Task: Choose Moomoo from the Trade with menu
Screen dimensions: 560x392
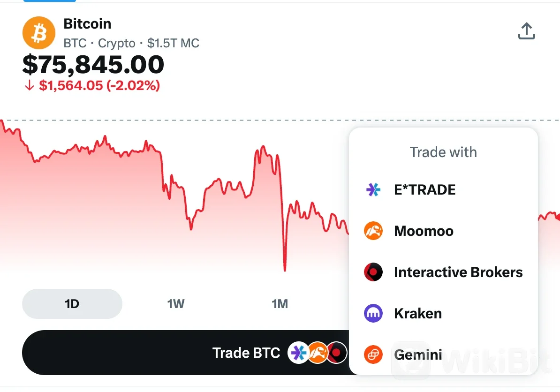Action: 443,231
